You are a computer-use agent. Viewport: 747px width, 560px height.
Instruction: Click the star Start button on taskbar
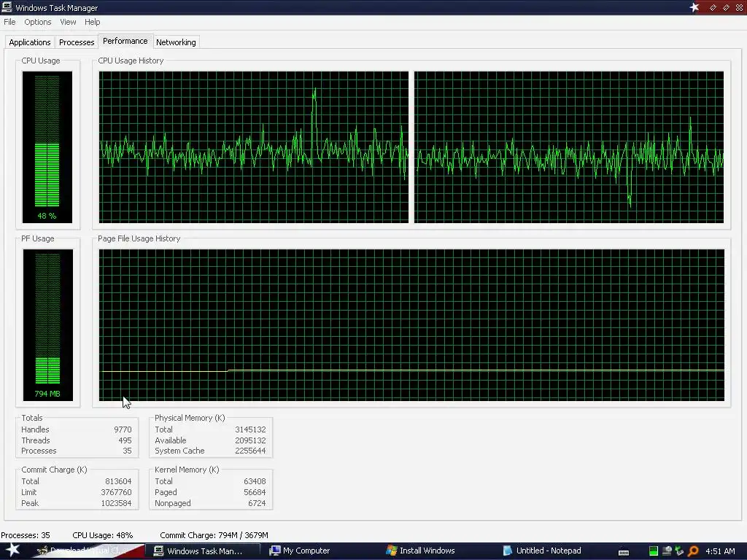click(x=12, y=551)
